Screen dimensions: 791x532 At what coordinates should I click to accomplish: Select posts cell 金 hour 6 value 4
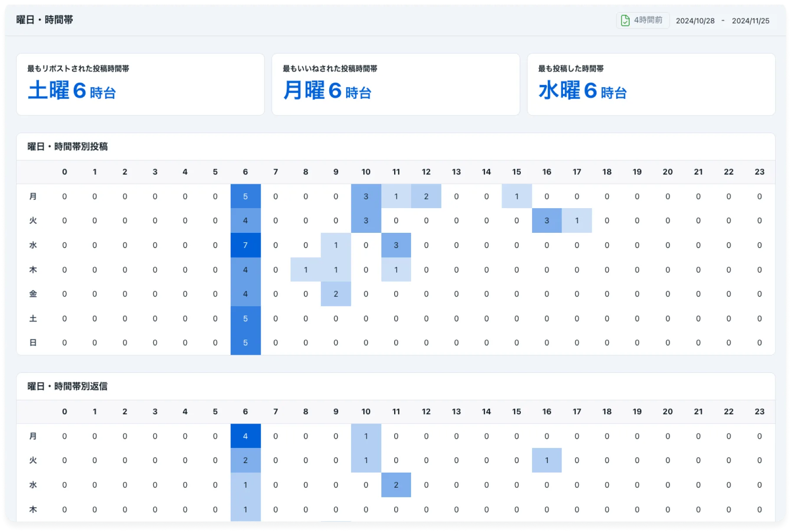(245, 294)
